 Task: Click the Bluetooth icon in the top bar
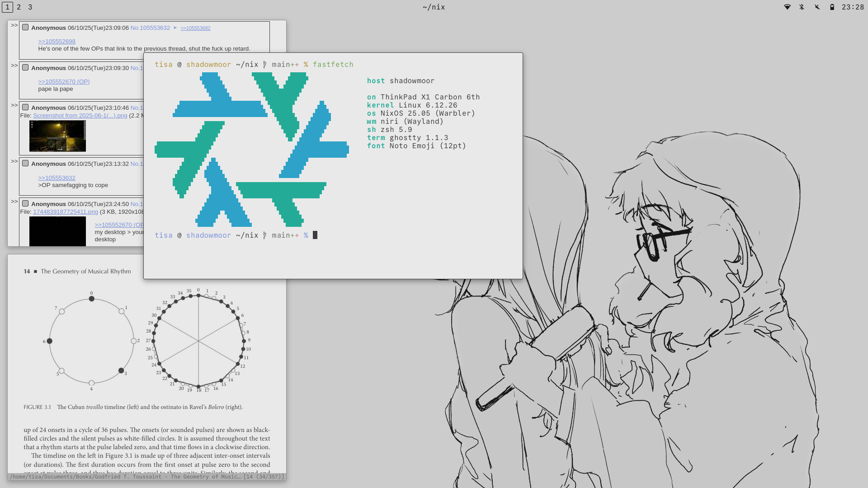click(802, 7)
